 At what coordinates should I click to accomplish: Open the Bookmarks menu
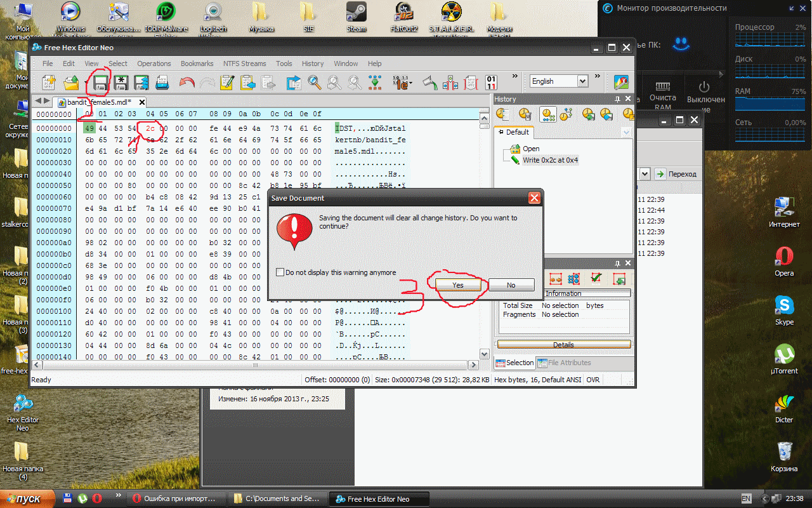197,63
